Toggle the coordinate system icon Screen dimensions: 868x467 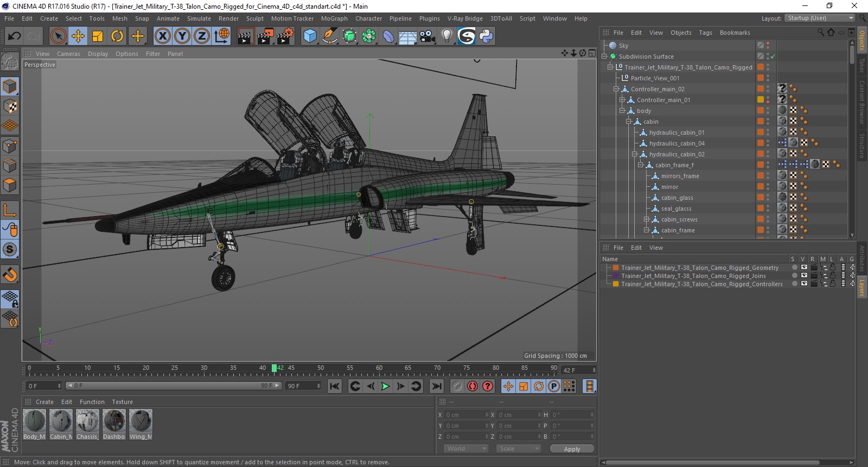click(x=222, y=36)
